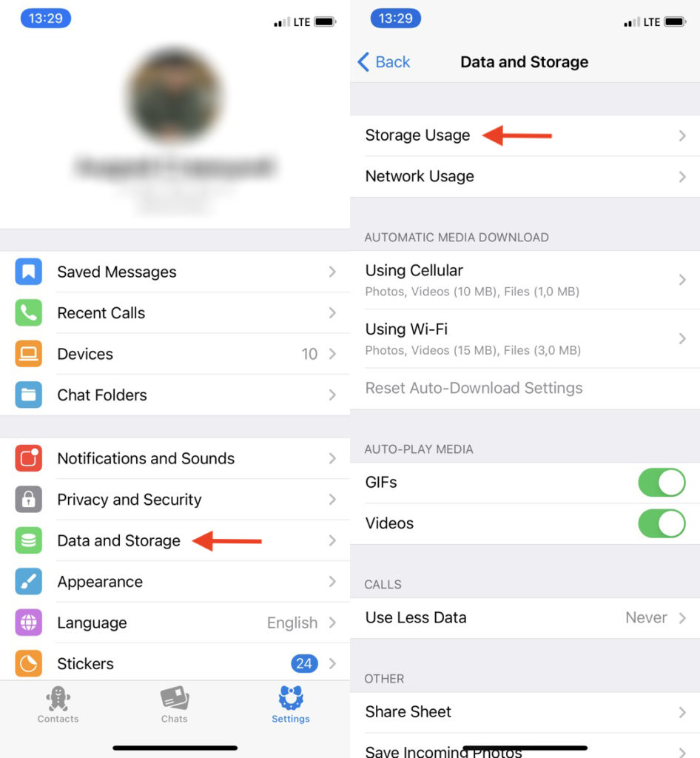Tap the green Recent Calls phone icon

(x=29, y=313)
